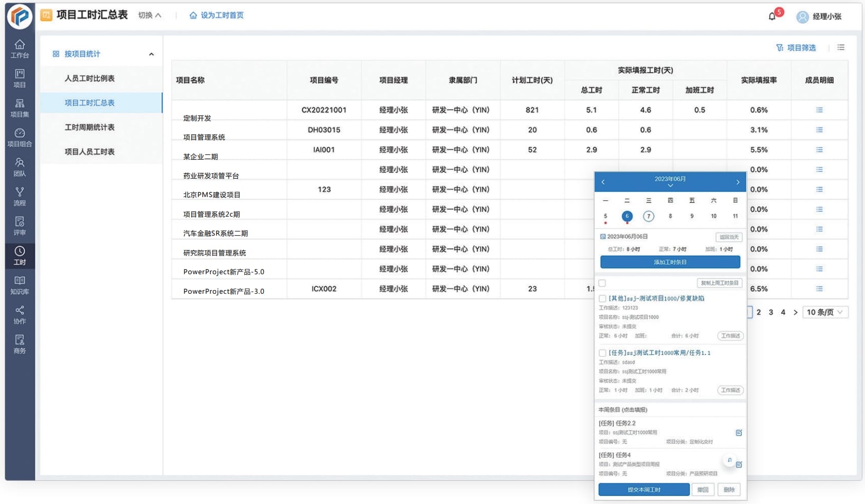Click 工作描述 button for 任务1.1 entry
865x504 pixels.
point(731,390)
